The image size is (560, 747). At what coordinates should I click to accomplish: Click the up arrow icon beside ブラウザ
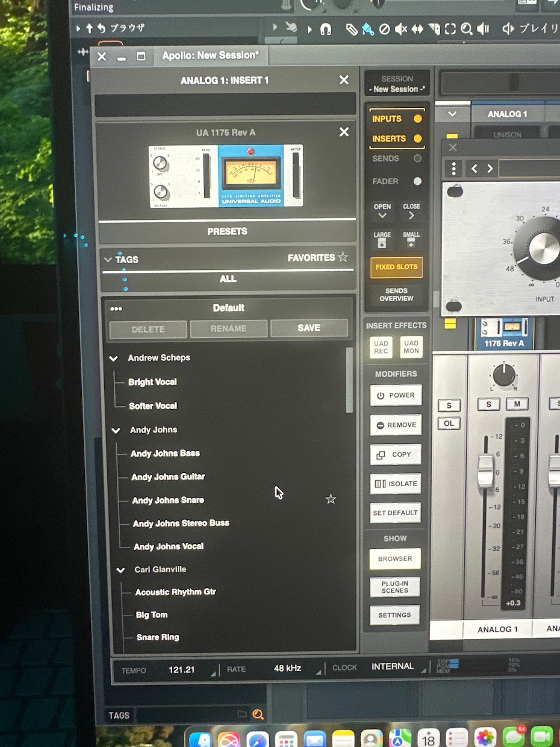[x=89, y=28]
